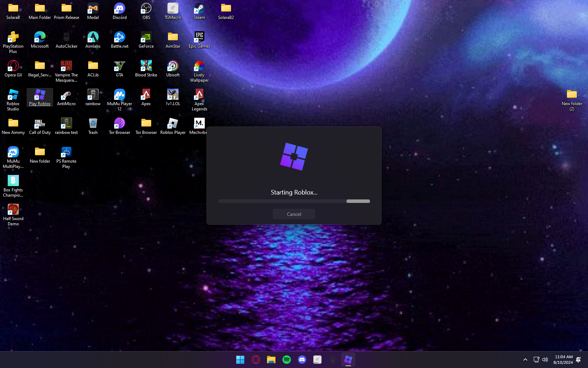Select the OBS desktop shortcut
This screenshot has height=368, width=588.
[146, 11]
